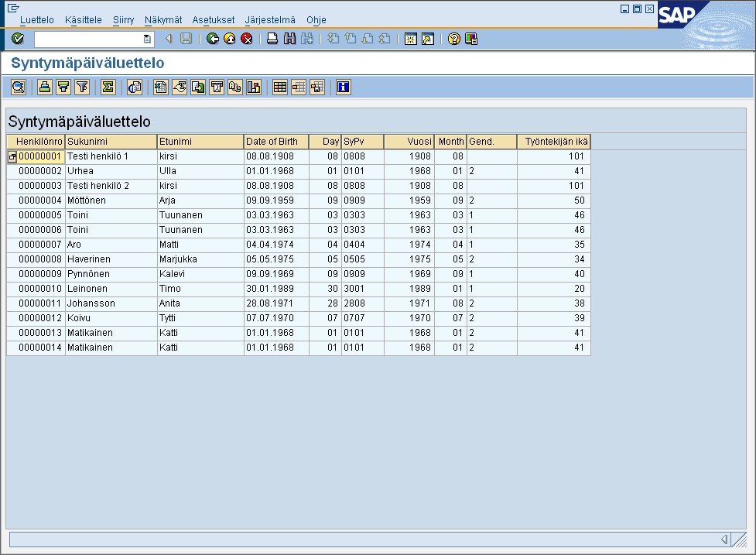Viewport: 756px width, 555px height.
Task: Select the Gend. column header
Action: (492, 142)
